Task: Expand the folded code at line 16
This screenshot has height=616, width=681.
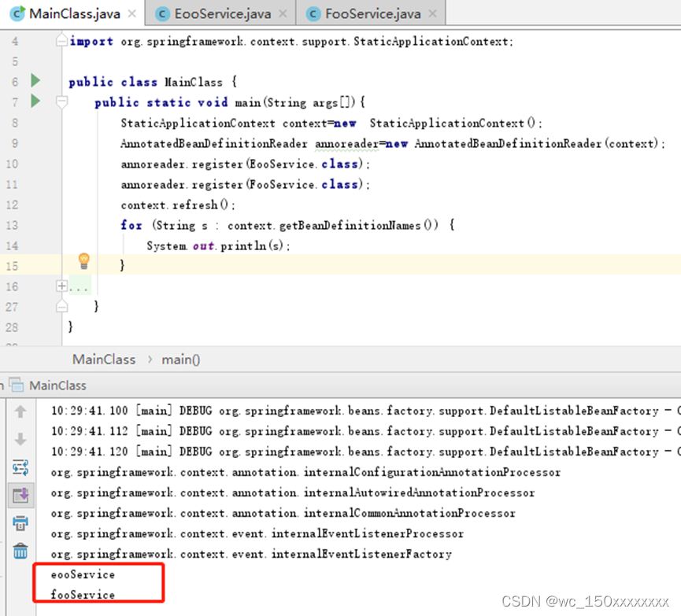Action: tap(61, 285)
